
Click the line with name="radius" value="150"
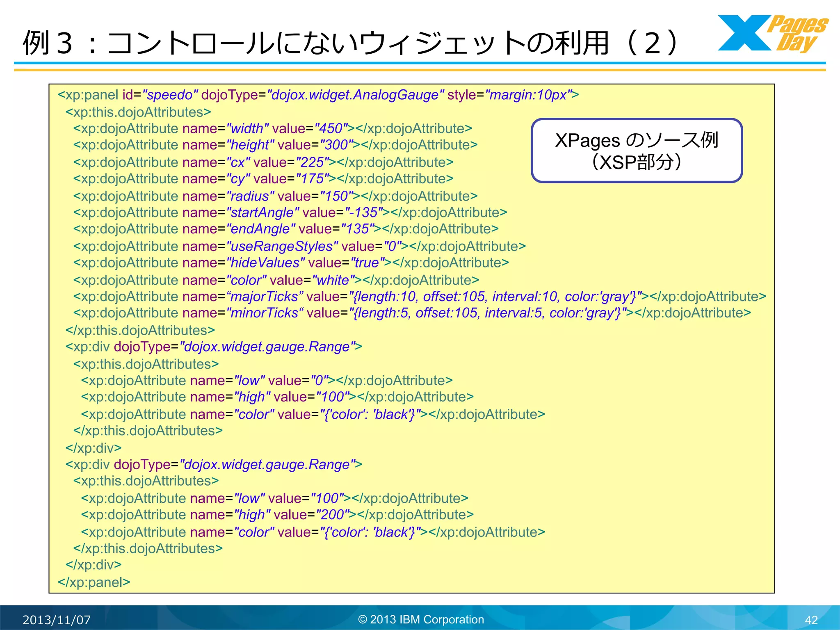[x=275, y=196]
